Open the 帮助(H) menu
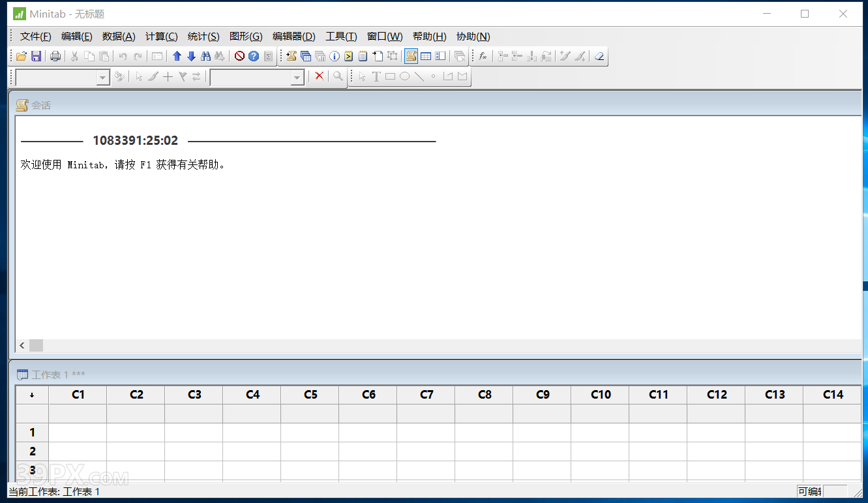This screenshot has height=503, width=868. click(x=429, y=37)
